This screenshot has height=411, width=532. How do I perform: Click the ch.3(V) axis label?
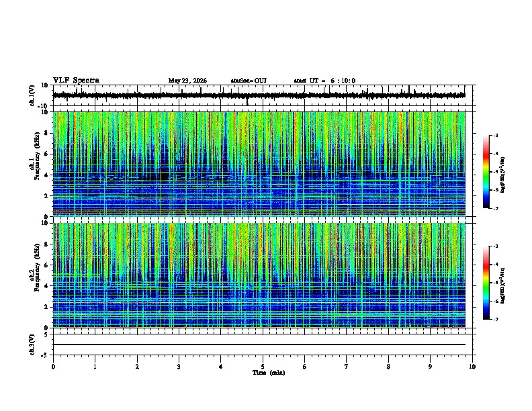[32, 345]
